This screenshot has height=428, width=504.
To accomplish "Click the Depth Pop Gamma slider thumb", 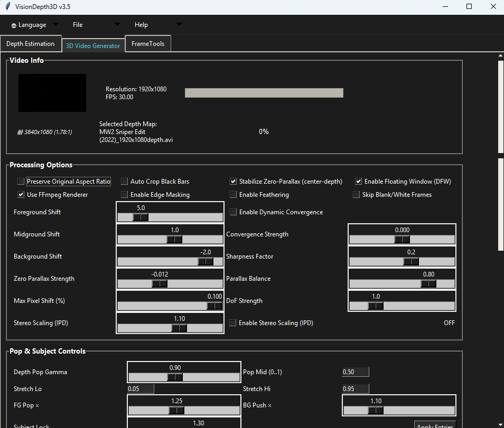I will [175, 377].
